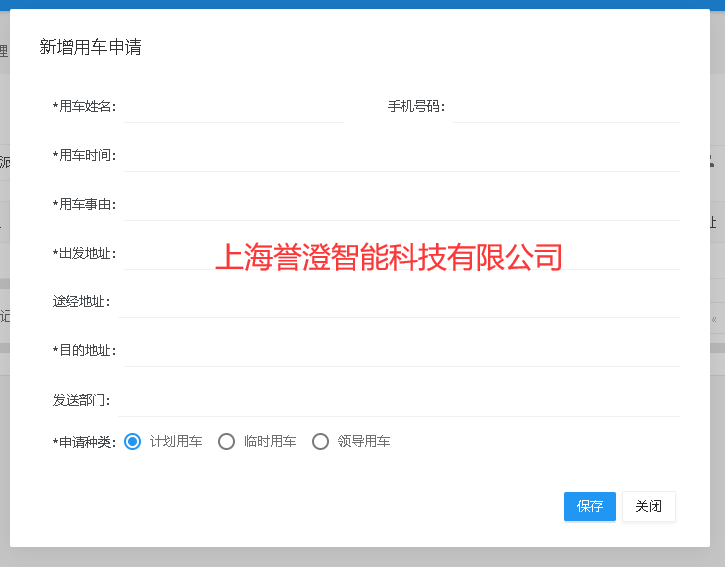The height and width of the screenshot is (567, 725).
Task: Open the 发送部门 selection field
Action: click(x=400, y=400)
